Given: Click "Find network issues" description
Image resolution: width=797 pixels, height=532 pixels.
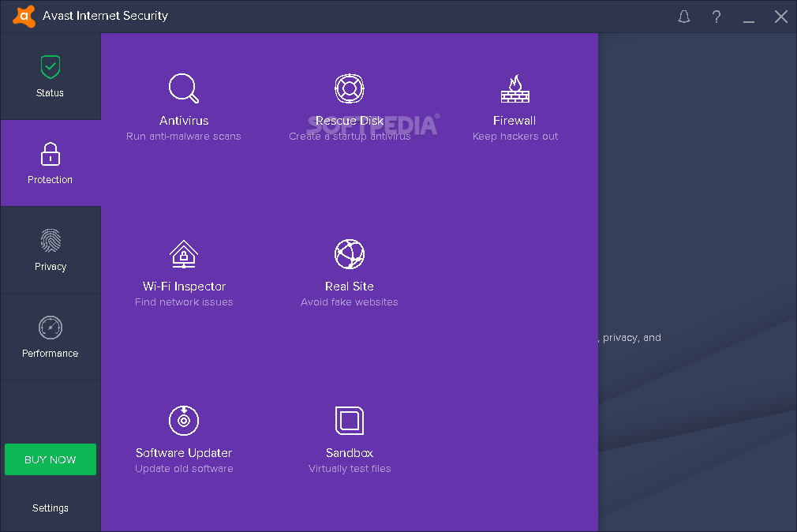Looking at the screenshot, I should click(x=184, y=302).
